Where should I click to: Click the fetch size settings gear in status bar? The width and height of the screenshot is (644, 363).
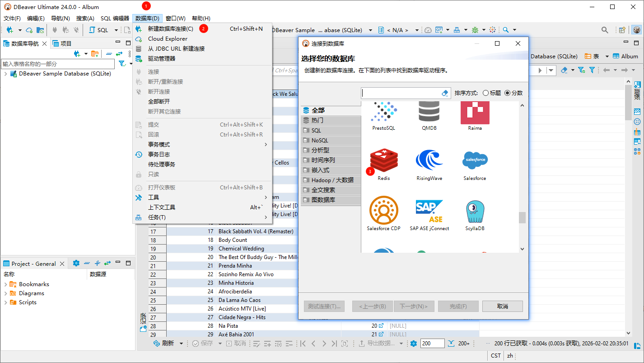coord(413,344)
